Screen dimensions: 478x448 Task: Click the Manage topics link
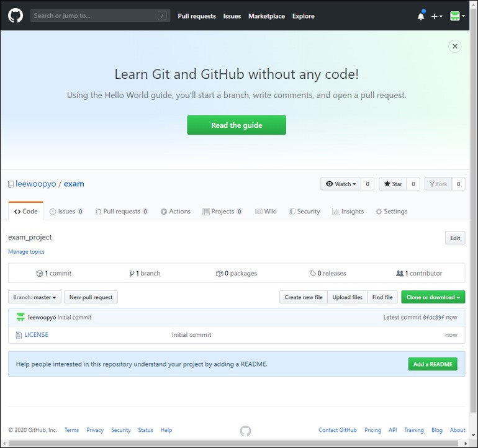[26, 252]
